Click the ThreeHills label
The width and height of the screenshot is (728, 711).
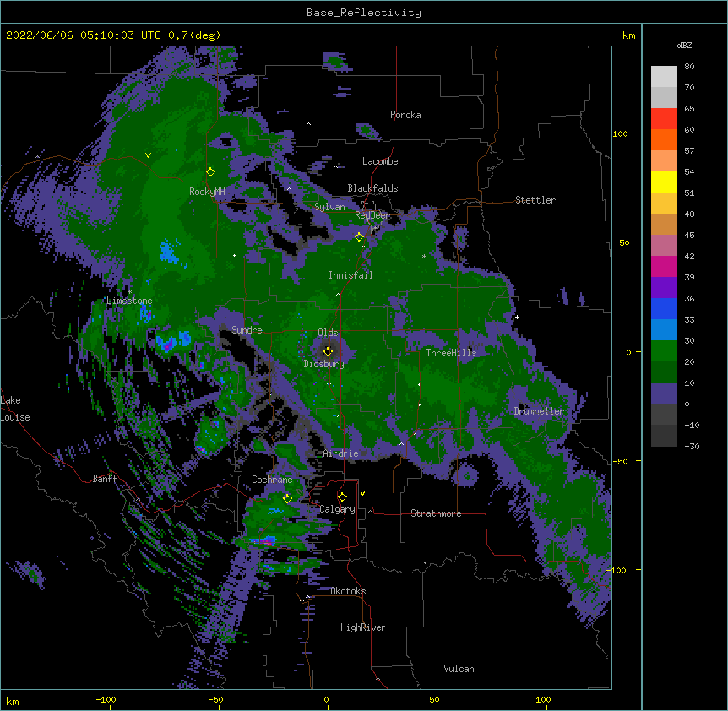[451, 353]
